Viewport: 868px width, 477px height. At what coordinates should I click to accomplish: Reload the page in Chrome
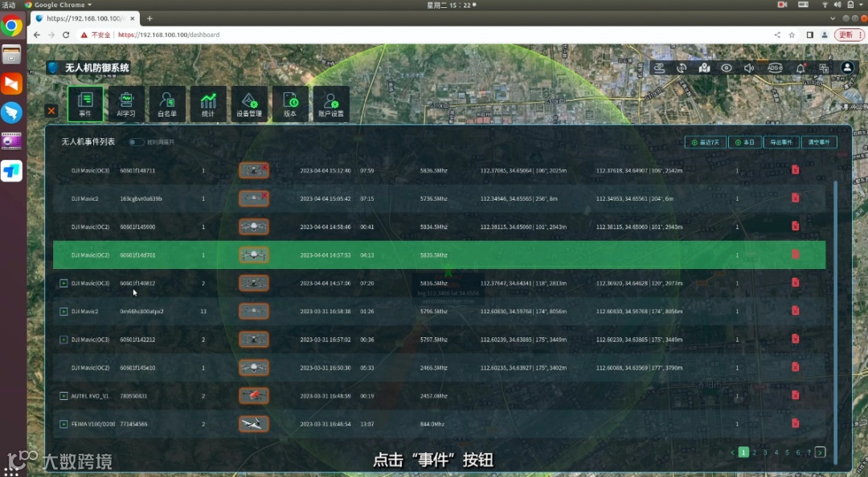point(66,35)
